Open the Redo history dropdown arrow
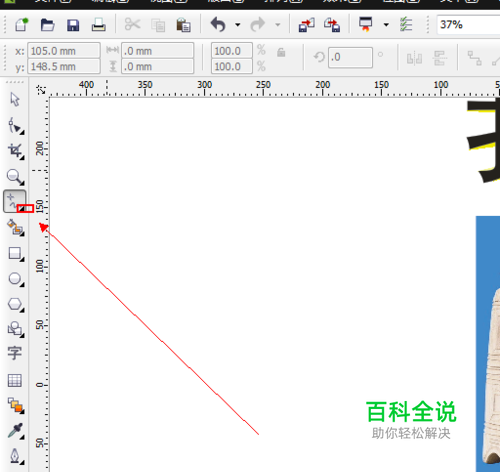 (x=278, y=25)
